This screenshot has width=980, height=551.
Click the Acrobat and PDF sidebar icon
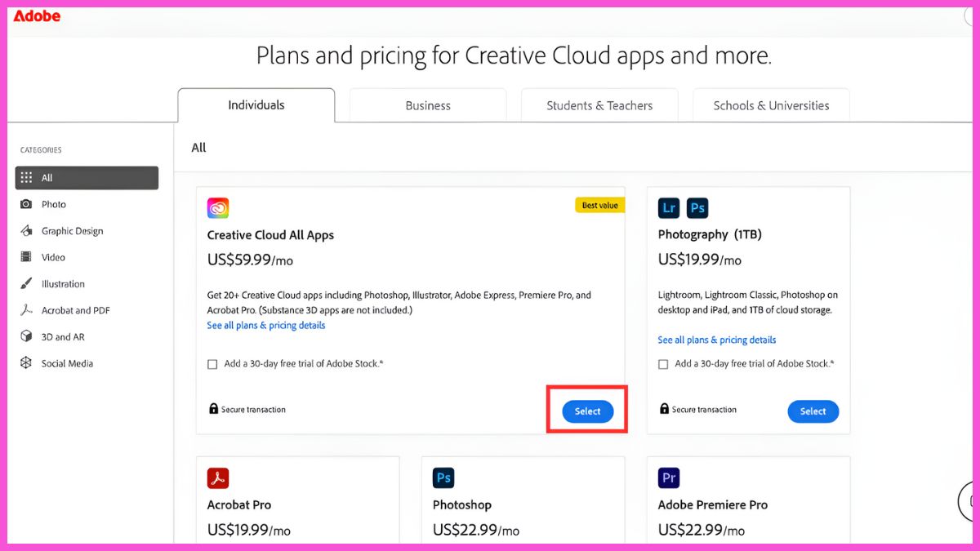click(x=26, y=310)
